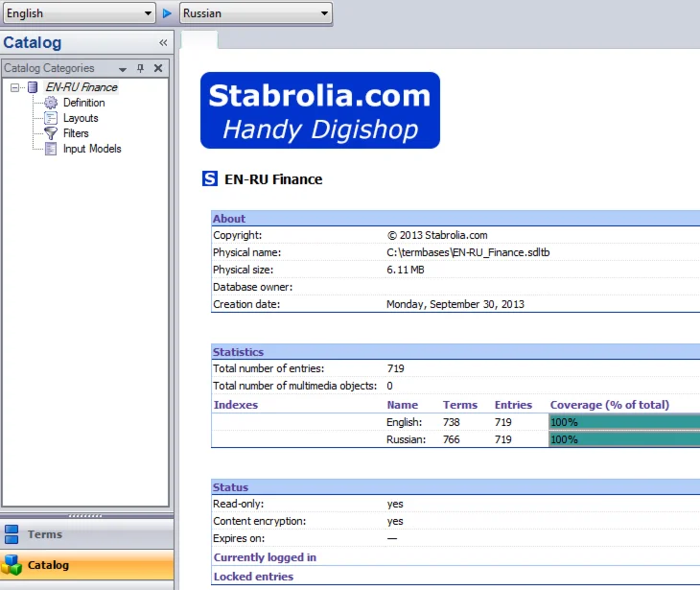Click the Layouts icon in catalog tree
Image resolution: width=700 pixels, height=590 pixels.
(51, 118)
